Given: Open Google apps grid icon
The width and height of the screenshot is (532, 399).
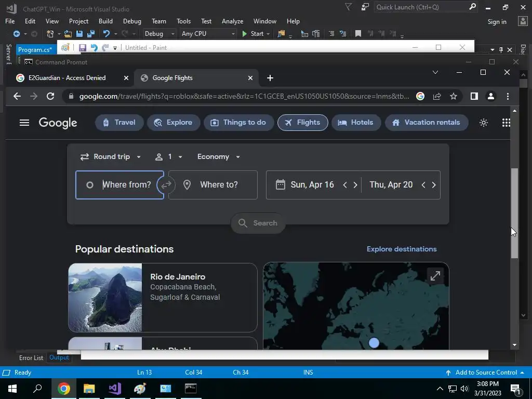Looking at the screenshot, I should point(506,123).
